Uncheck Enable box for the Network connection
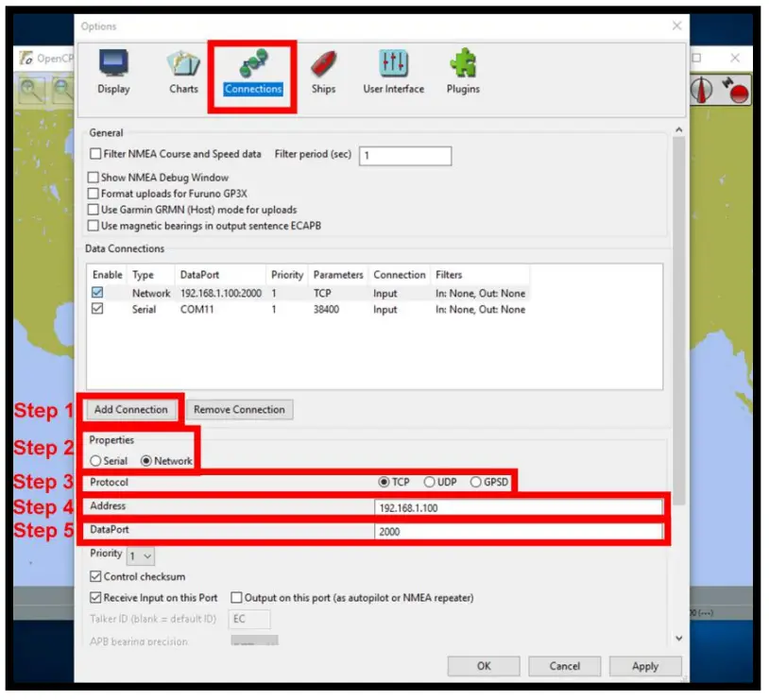The image size is (769, 700). click(x=97, y=292)
